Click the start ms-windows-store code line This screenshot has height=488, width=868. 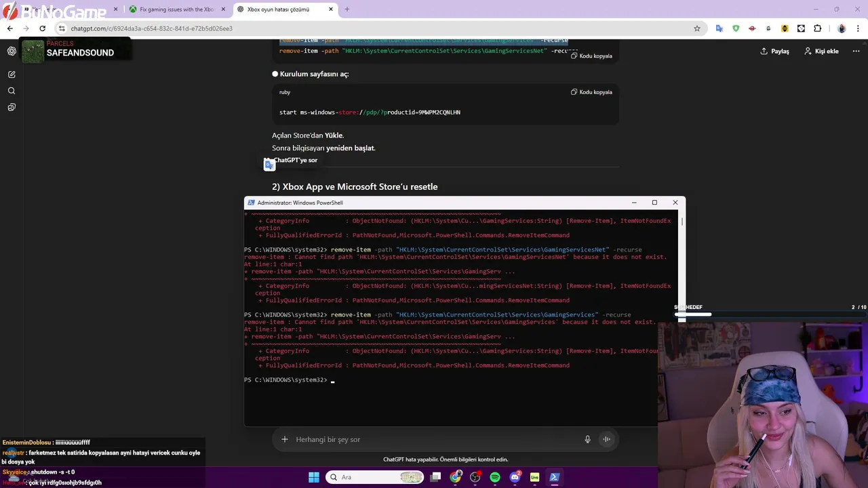pyautogui.click(x=370, y=113)
